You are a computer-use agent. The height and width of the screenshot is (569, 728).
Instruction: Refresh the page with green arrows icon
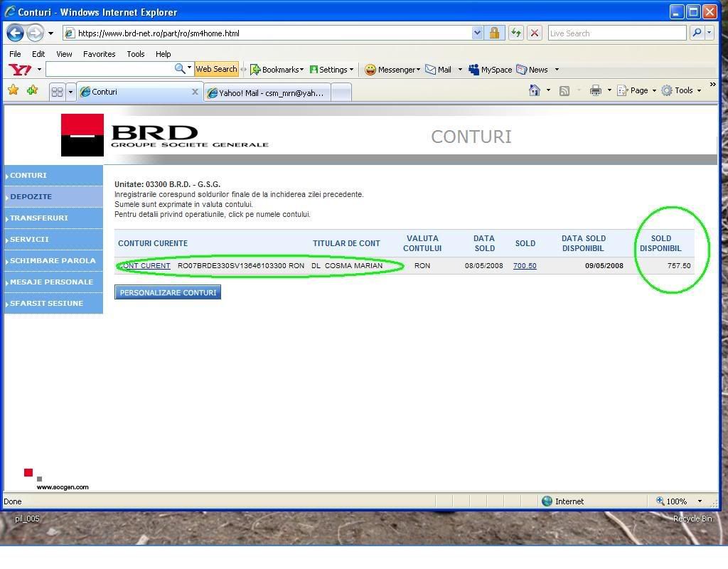click(516, 33)
